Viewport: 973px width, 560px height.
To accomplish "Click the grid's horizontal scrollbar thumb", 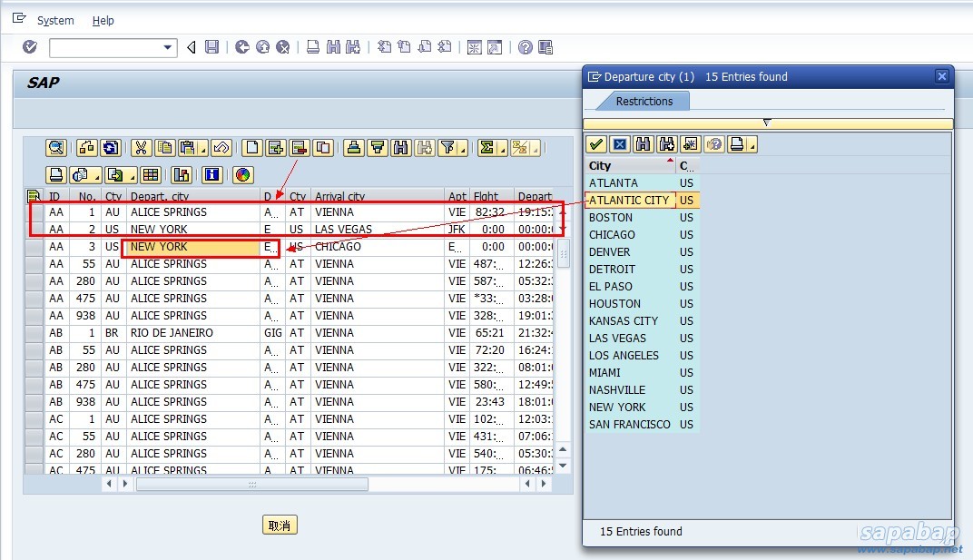I will point(251,485).
